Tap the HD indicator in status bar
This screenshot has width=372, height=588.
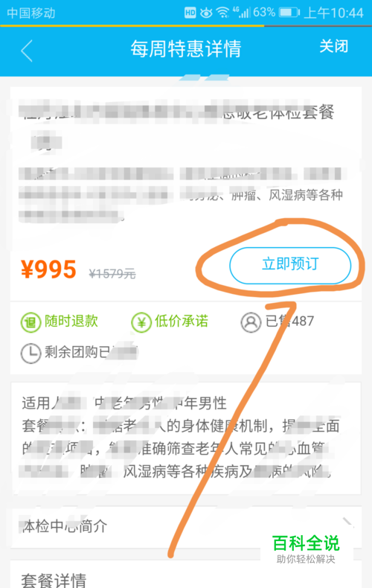[x=190, y=13]
